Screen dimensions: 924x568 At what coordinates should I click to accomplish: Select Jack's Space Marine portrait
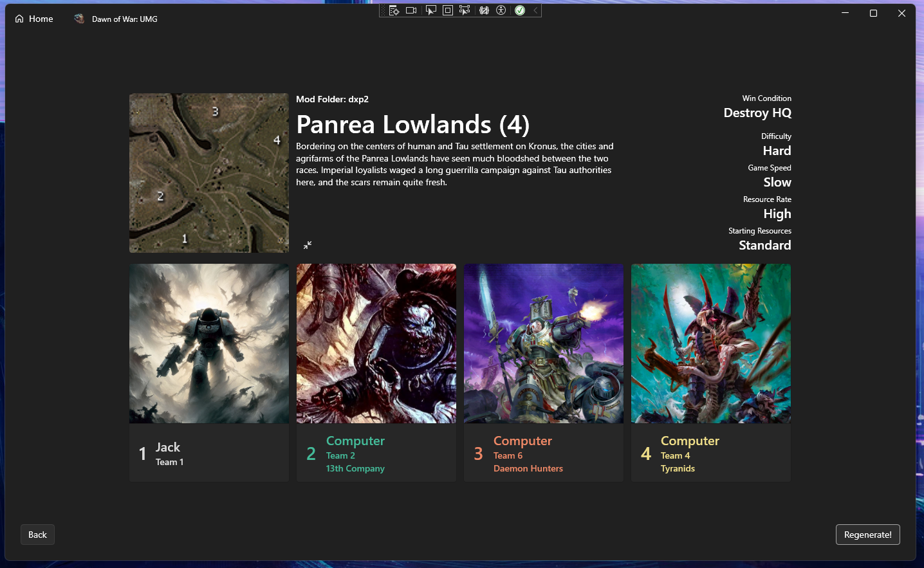209,344
